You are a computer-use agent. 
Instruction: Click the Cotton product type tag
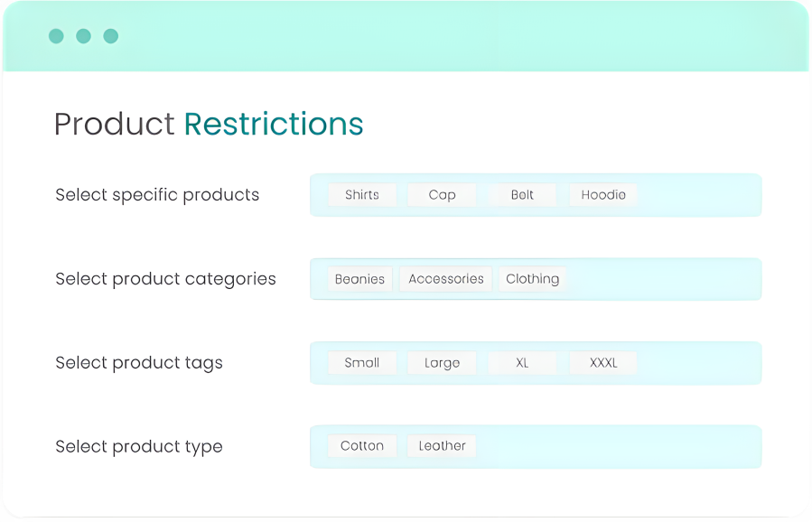click(362, 446)
